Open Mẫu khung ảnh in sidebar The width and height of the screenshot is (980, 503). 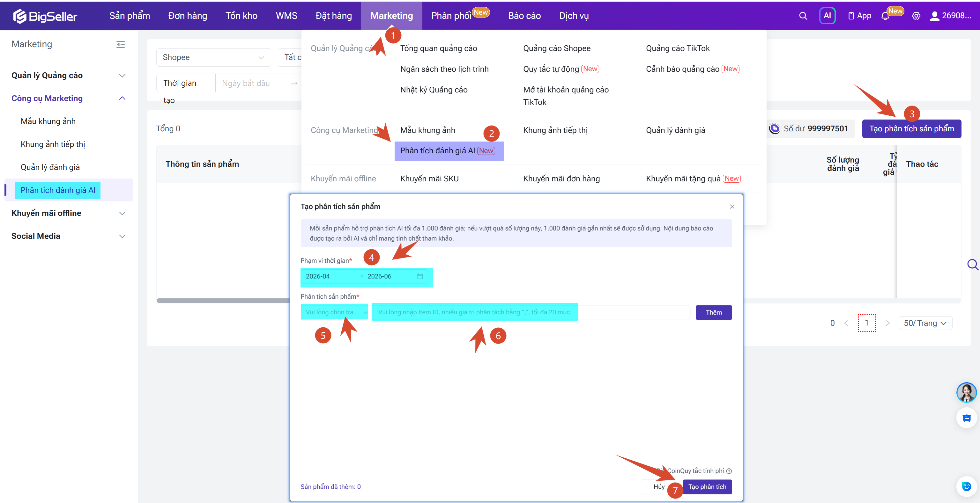(48, 121)
